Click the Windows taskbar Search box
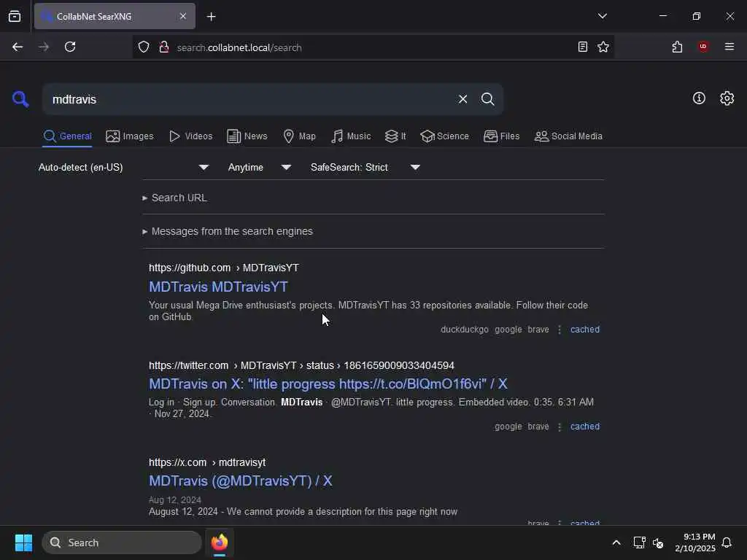 coord(122,542)
